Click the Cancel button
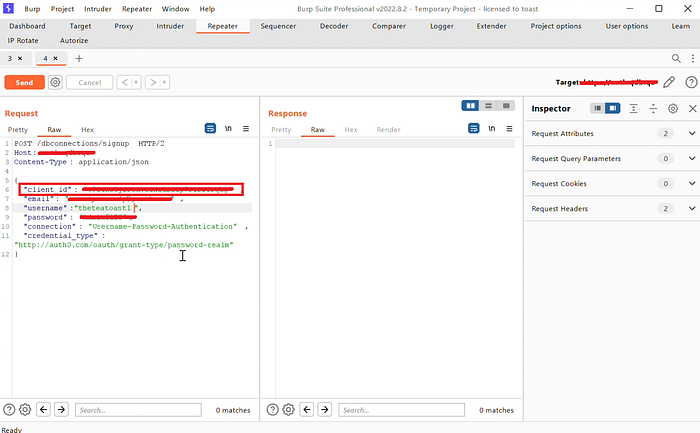The height and width of the screenshot is (433, 700). point(89,83)
